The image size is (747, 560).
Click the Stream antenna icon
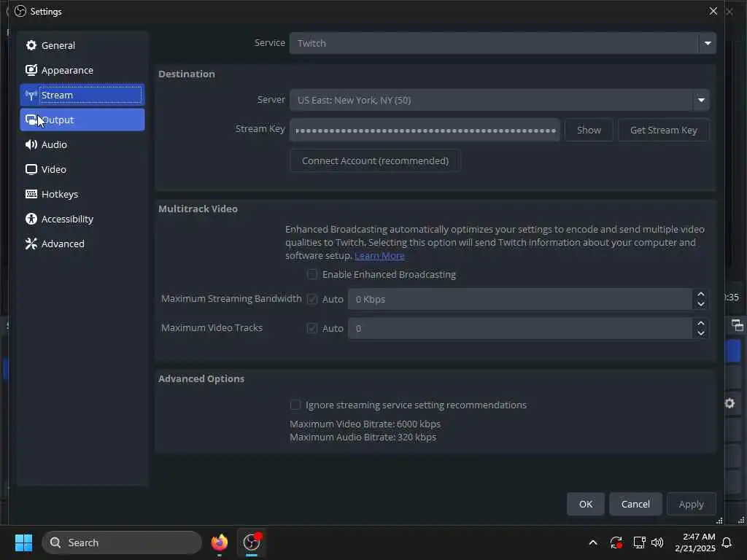click(x=31, y=96)
